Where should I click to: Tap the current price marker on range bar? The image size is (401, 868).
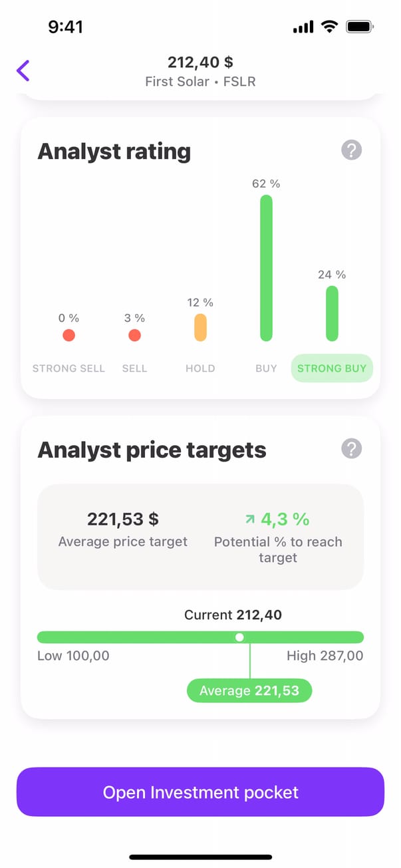coord(239,637)
